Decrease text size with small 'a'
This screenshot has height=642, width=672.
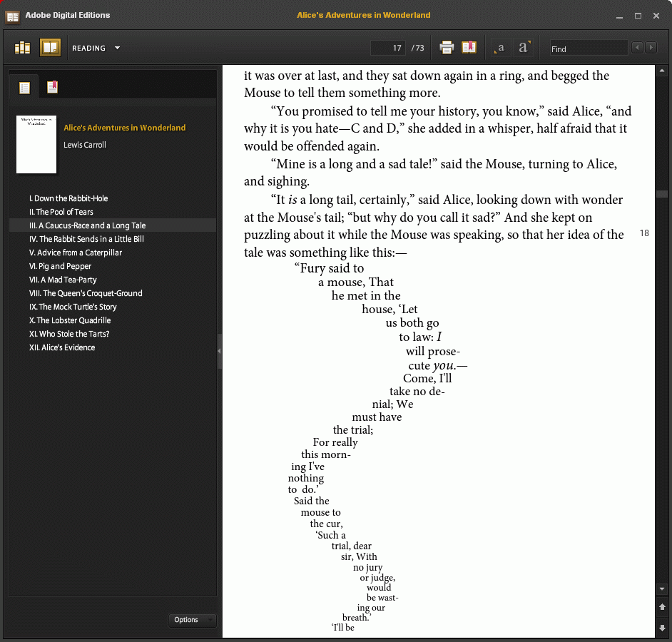click(499, 48)
